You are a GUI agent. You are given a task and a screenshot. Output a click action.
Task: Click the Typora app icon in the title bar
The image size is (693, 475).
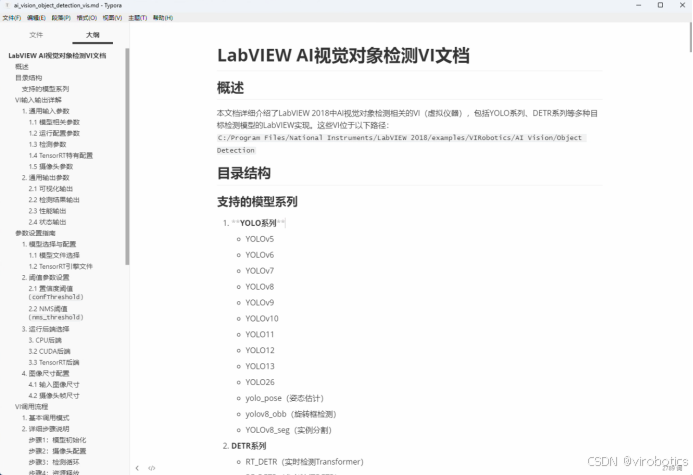click(x=7, y=5)
